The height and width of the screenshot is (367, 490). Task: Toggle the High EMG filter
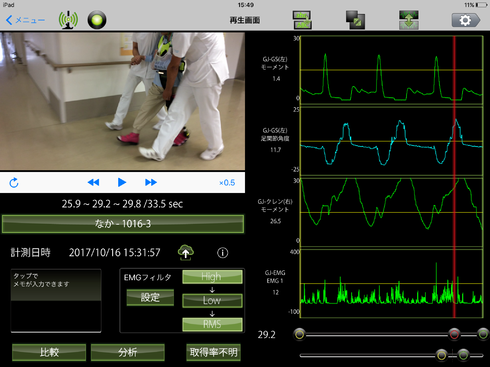(212, 277)
